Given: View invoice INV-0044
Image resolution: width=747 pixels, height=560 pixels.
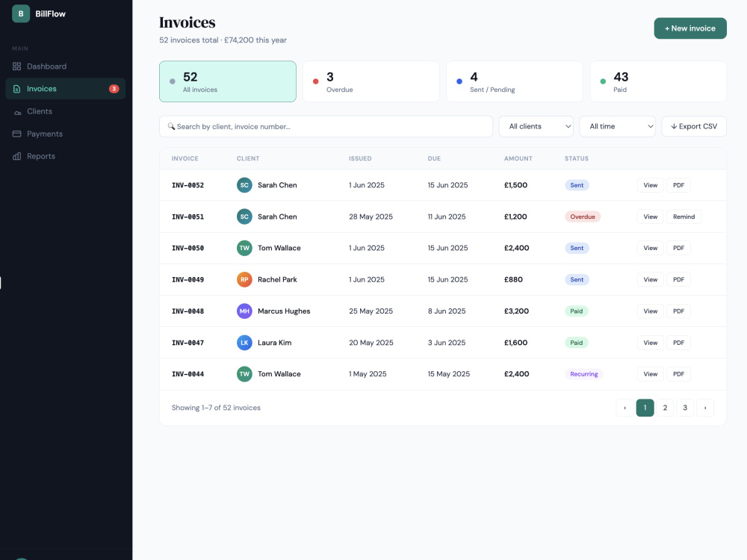Looking at the screenshot, I should [651, 374].
